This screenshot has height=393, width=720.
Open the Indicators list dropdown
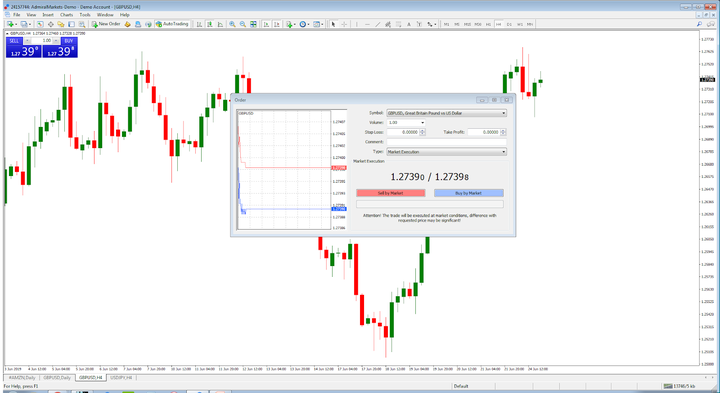[290, 24]
